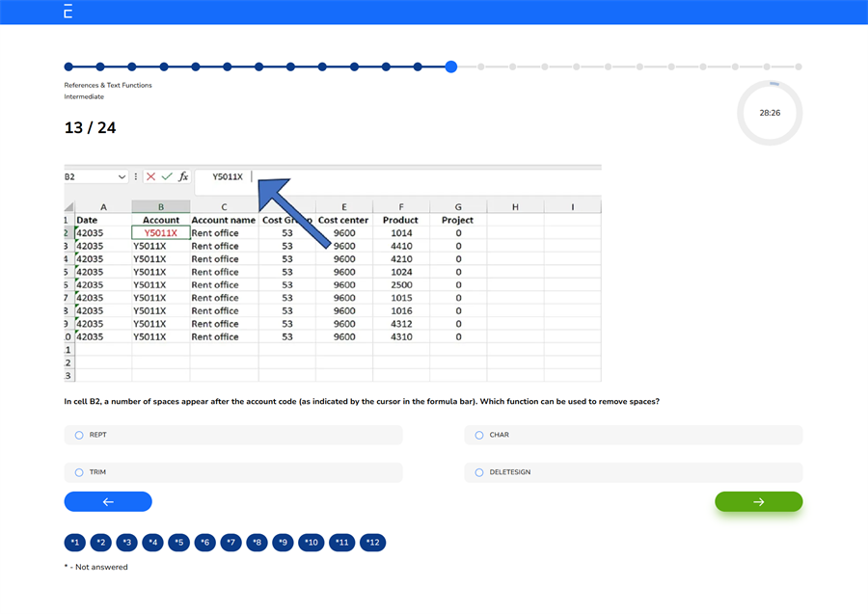Jump to question 5 via the *5 pill

click(x=178, y=543)
